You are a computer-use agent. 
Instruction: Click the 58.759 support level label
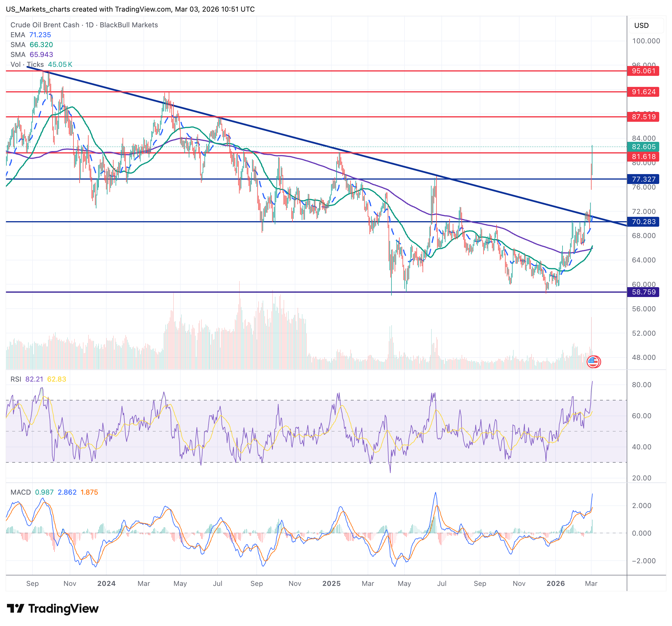pos(643,292)
